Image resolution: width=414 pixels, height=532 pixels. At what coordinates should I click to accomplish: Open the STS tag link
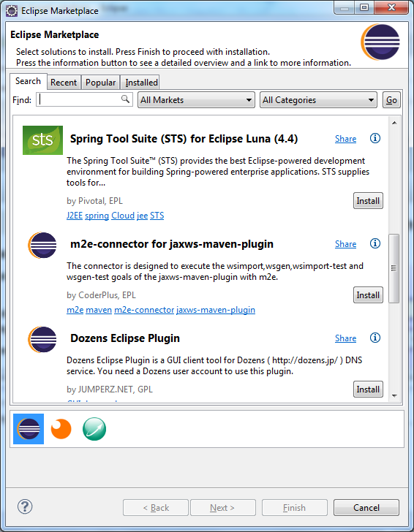pyautogui.click(x=157, y=216)
